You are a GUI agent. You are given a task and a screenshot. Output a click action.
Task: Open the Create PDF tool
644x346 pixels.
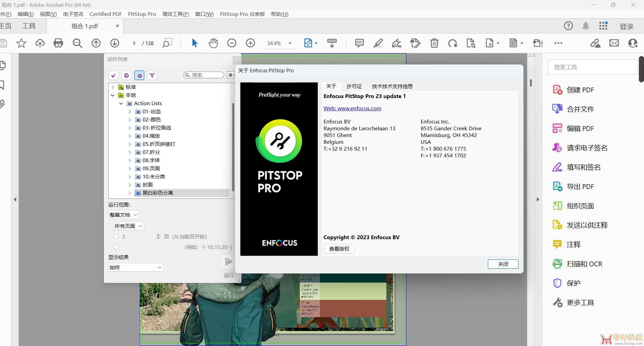[x=580, y=90]
